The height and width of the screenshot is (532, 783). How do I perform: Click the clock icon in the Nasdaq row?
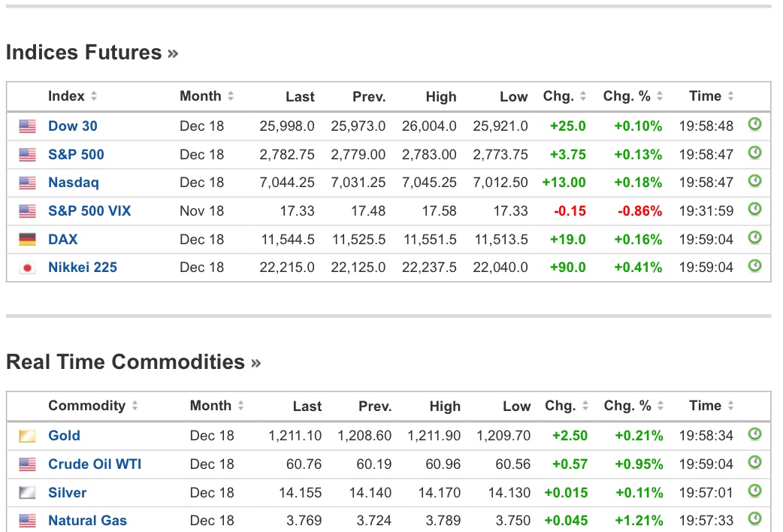click(x=754, y=181)
